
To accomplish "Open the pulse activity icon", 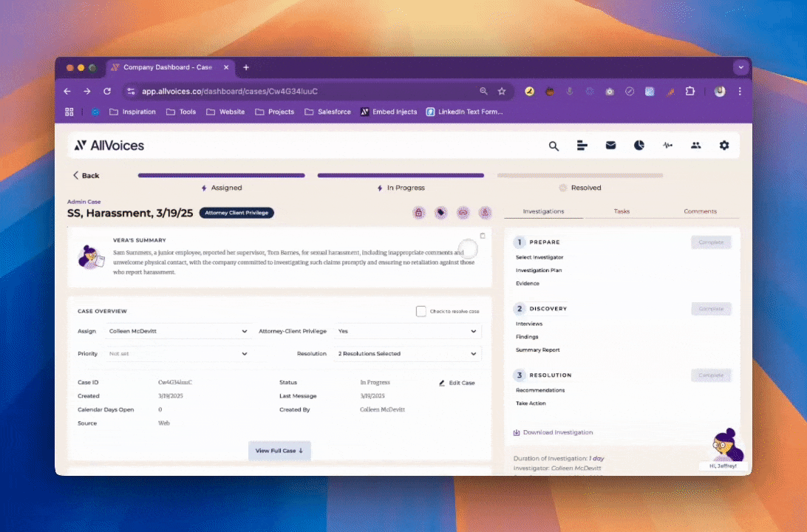I will click(x=667, y=146).
